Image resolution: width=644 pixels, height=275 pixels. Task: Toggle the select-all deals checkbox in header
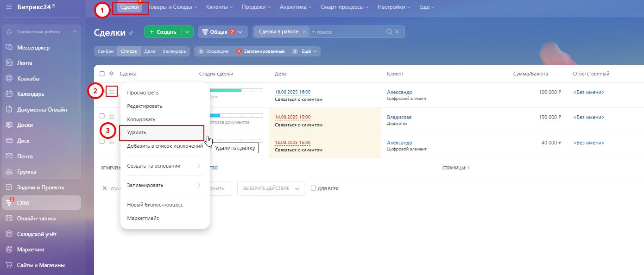click(x=102, y=74)
